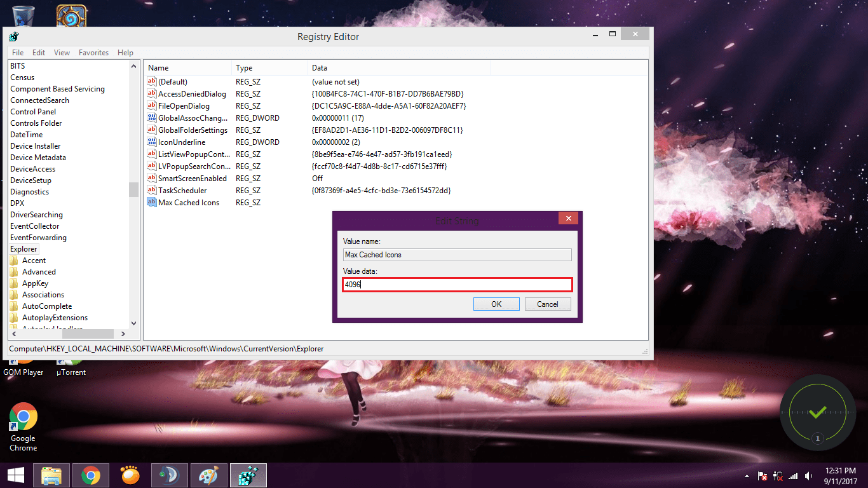Confirm the Edit String dialog with OK
The width and height of the screenshot is (868, 488).
pos(496,304)
